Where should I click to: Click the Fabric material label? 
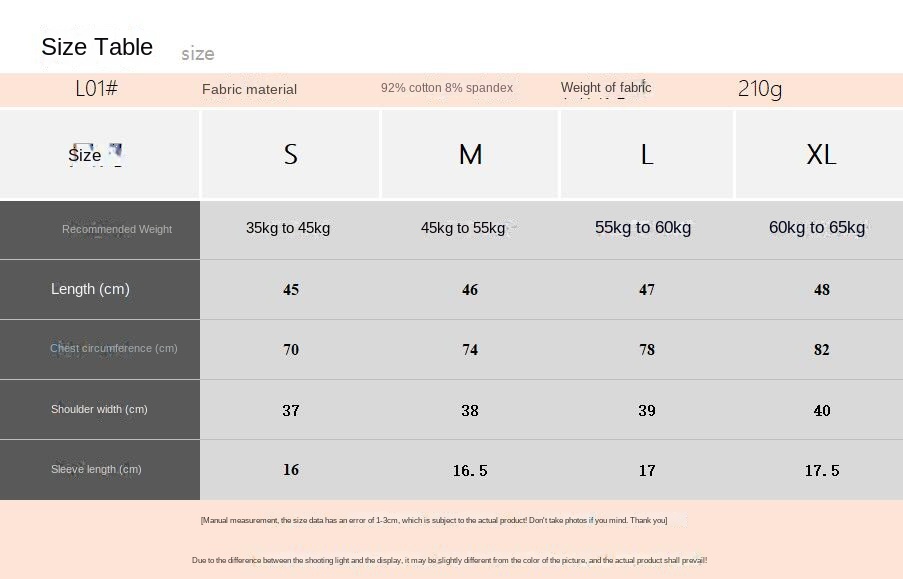tap(249, 89)
